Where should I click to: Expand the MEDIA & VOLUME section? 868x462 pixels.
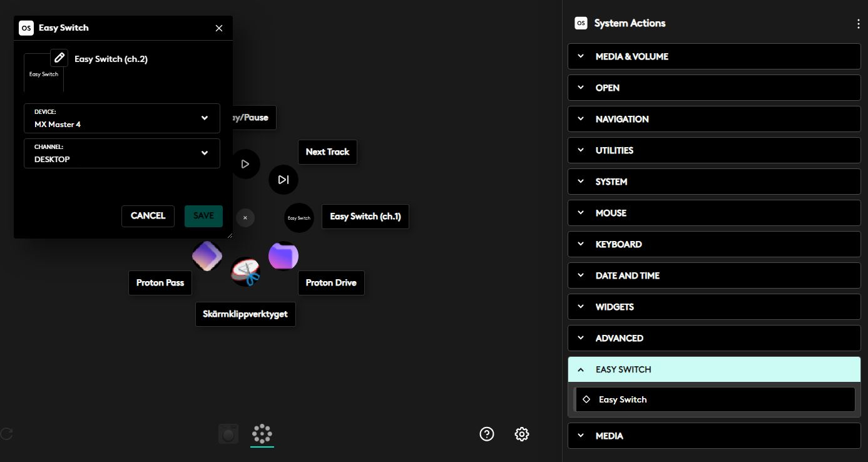[x=714, y=56]
